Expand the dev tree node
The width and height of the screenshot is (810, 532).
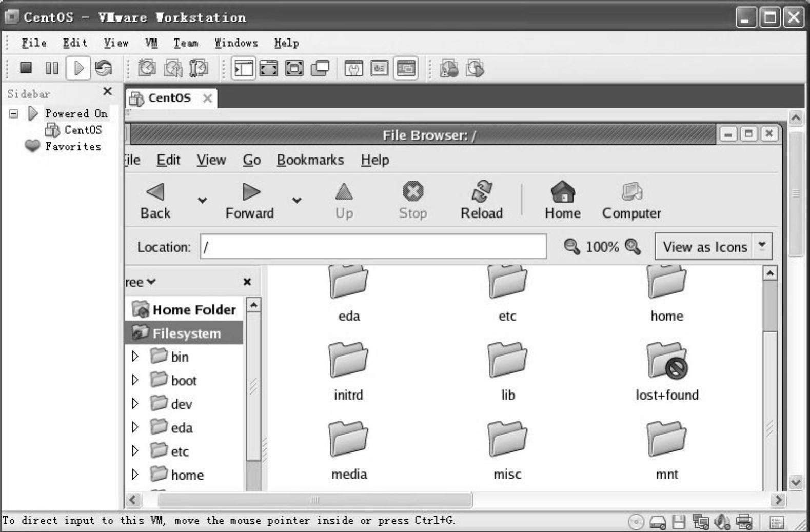point(135,403)
